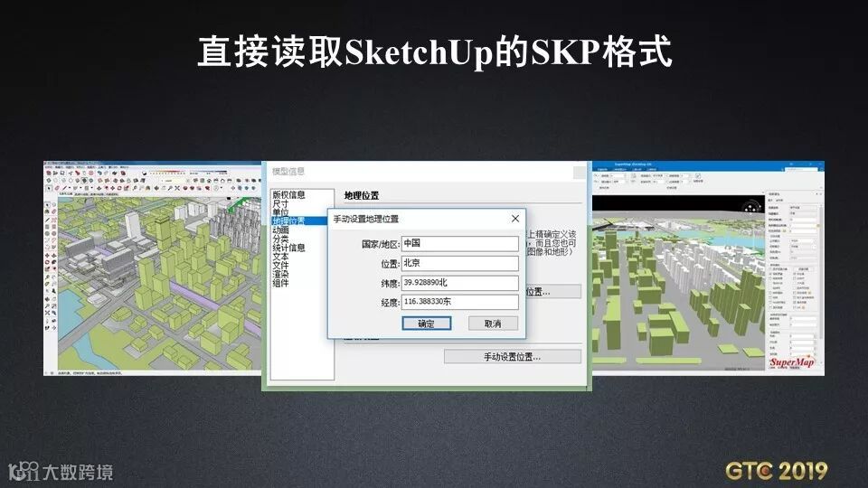Select 分类 in the model info list
868x488 pixels.
[x=280, y=239]
